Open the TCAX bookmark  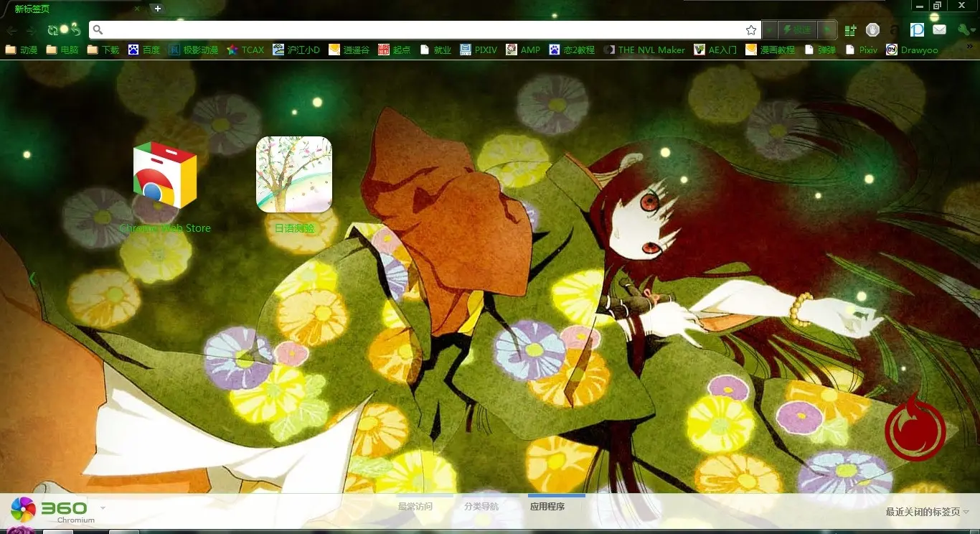[x=245, y=50]
